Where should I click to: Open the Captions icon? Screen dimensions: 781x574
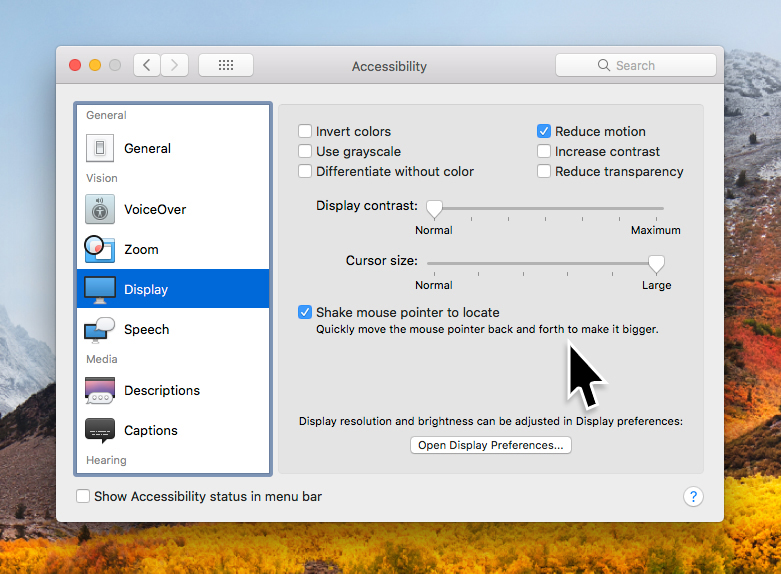click(100, 430)
